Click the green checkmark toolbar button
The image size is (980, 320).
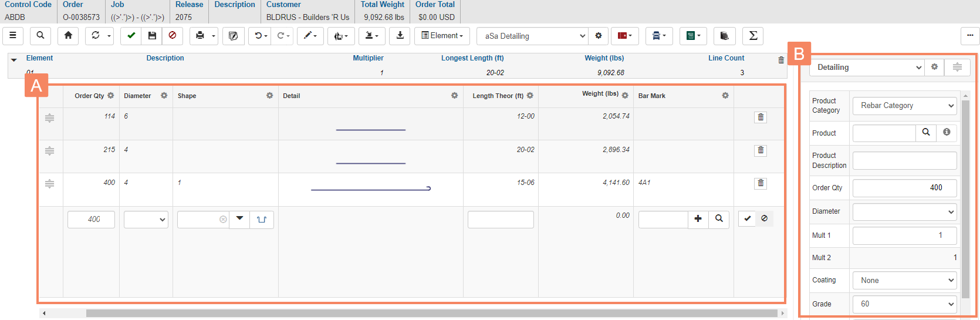pyautogui.click(x=131, y=36)
